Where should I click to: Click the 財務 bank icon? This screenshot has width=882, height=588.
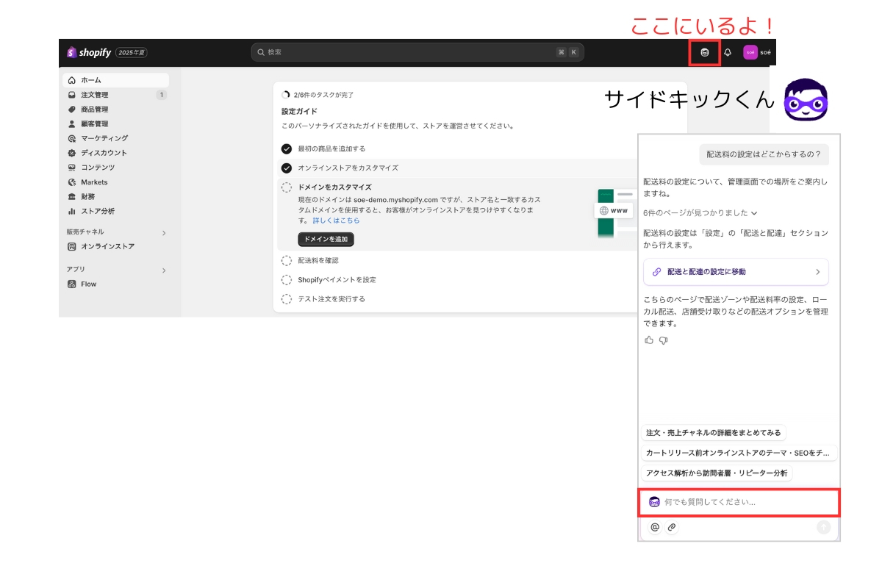72,196
